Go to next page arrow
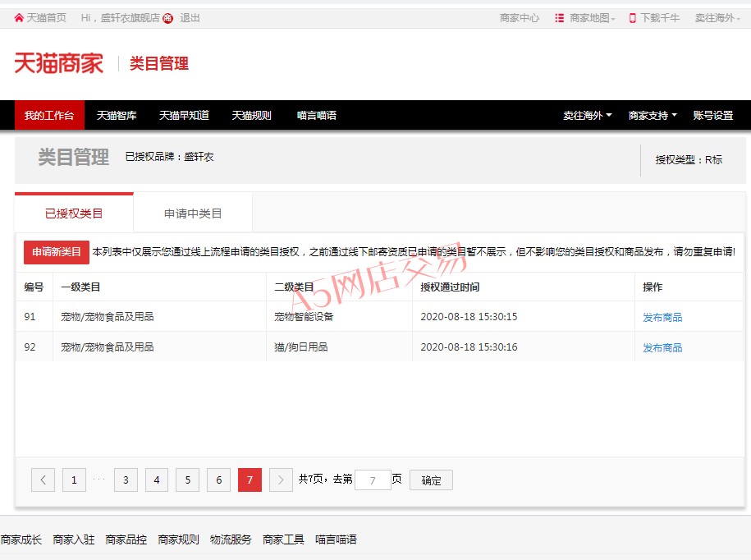 pyautogui.click(x=281, y=480)
